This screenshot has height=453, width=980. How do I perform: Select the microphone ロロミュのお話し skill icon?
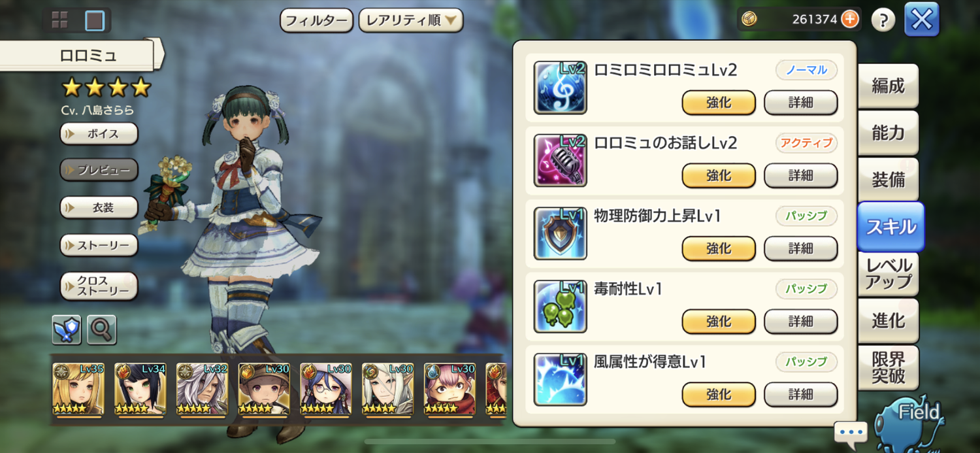pos(560,161)
